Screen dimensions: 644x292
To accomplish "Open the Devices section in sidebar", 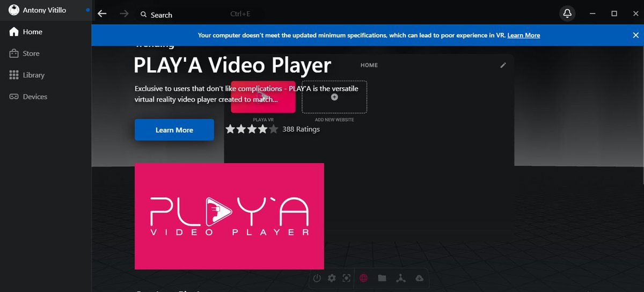I will pyautogui.click(x=46, y=97).
